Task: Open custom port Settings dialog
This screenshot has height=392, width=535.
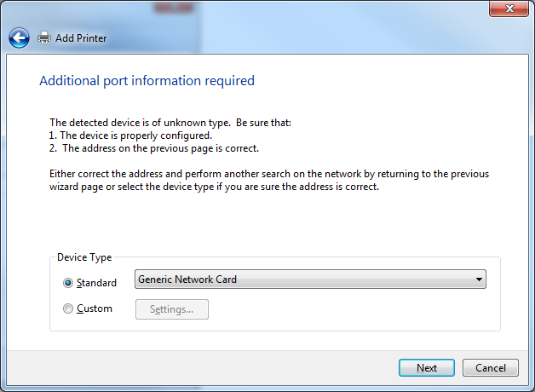Action: (172, 309)
